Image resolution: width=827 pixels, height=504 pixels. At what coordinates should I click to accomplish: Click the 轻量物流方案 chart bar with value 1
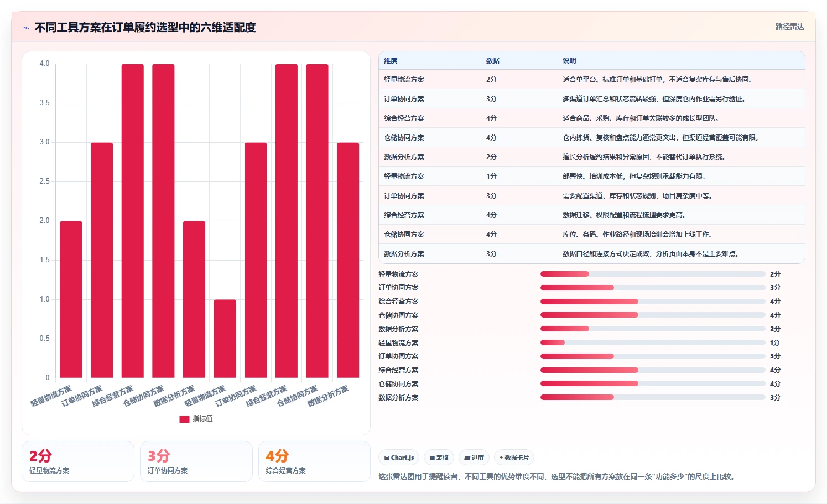click(x=225, y=339)
